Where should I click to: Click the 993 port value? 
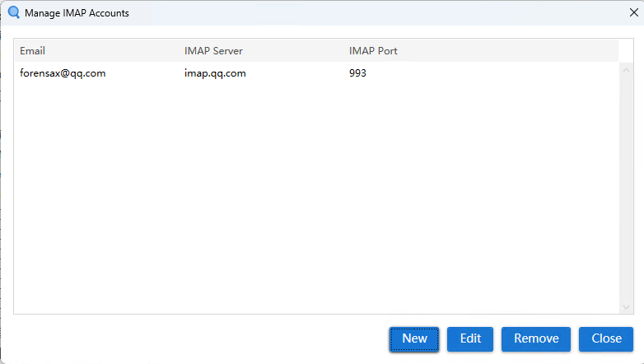tap(357, 73)
